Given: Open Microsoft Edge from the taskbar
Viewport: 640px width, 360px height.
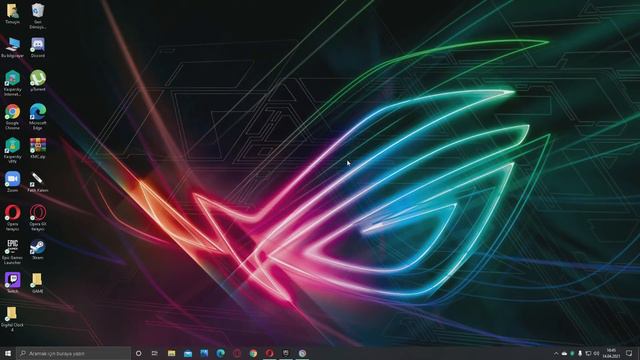Looking at the screenshot, I should [x=220, y=353].
